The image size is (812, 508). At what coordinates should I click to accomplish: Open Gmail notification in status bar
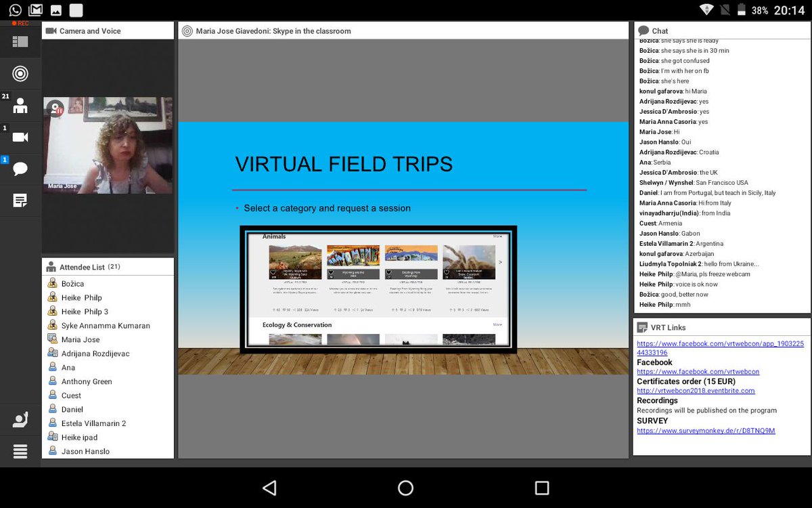pos(35,9)
